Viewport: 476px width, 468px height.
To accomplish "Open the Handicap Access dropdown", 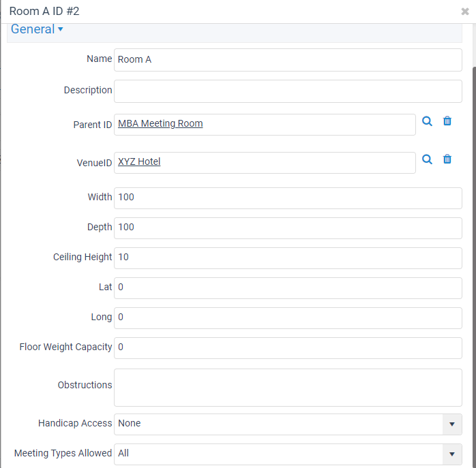I will point(451,424).
